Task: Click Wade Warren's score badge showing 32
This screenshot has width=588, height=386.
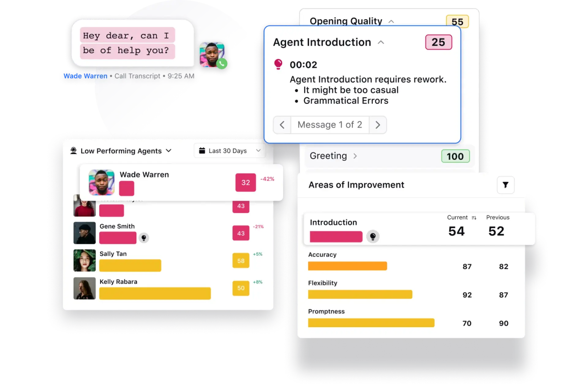Action: point(244,182)
